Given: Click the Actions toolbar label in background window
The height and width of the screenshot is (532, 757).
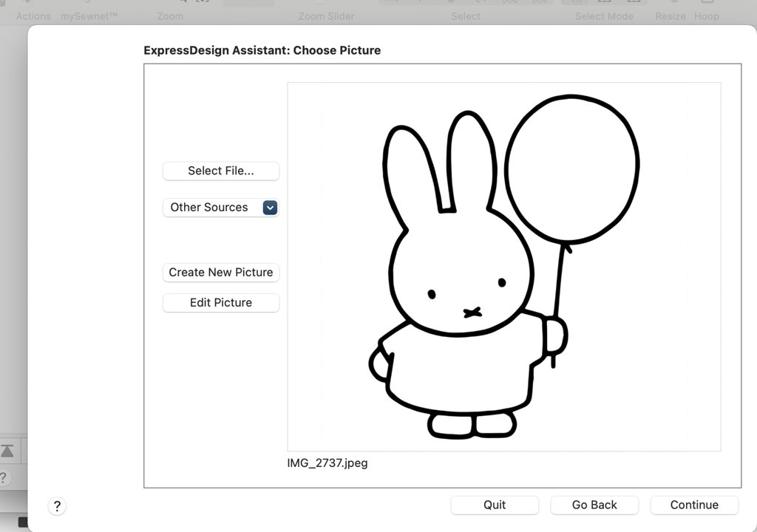Looking at the screenshot, I should 33,16.
